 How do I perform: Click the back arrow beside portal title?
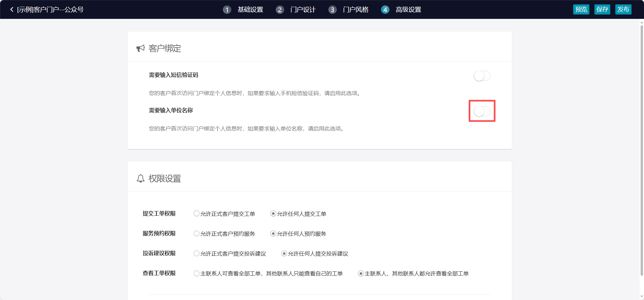click(x=12, y=9)
